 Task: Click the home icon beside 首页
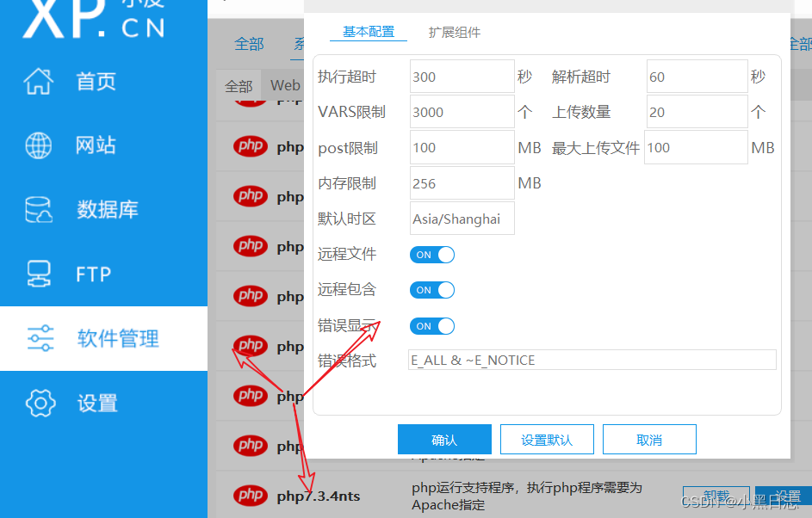coord(39,82)
